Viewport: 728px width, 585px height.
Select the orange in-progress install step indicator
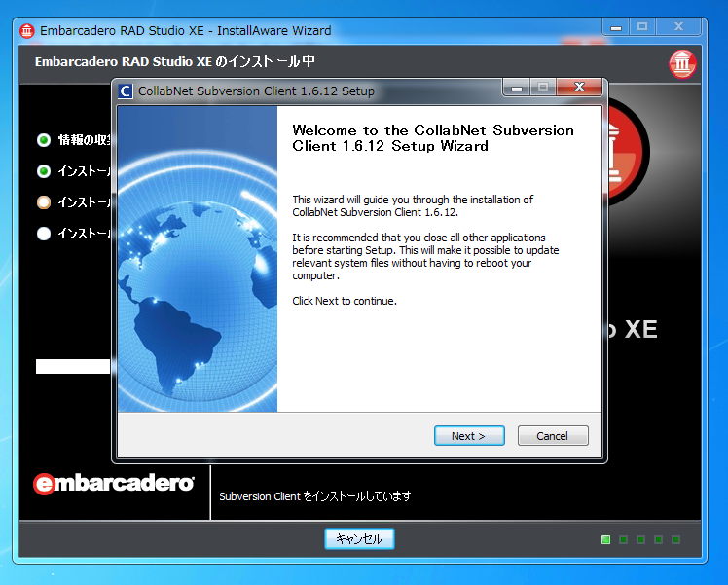pos(44,202)
